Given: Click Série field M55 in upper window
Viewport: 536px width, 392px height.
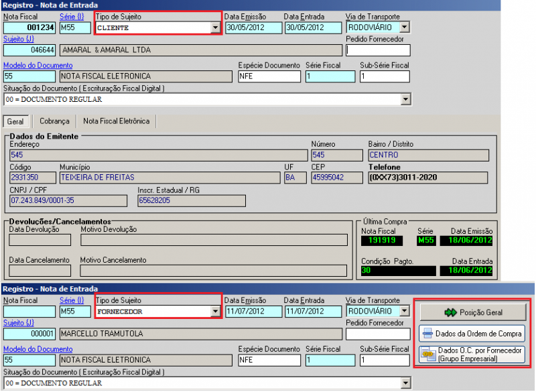Looking at the screenshot, I should click(x=75, y=27).
